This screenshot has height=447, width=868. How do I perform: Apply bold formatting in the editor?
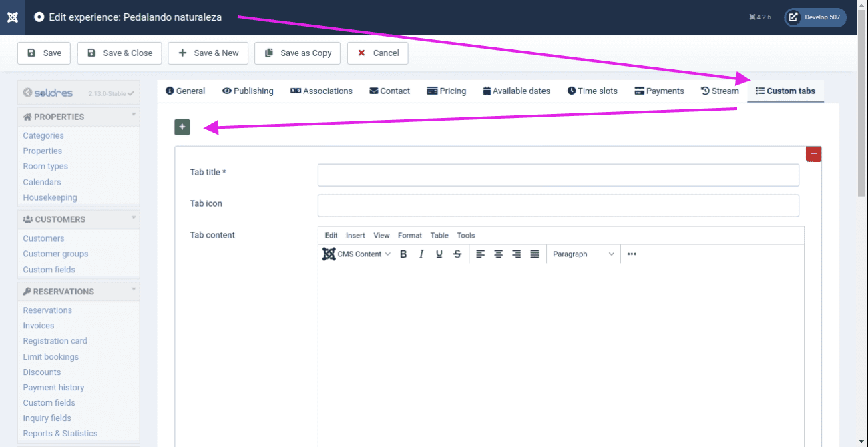[403, 254]
